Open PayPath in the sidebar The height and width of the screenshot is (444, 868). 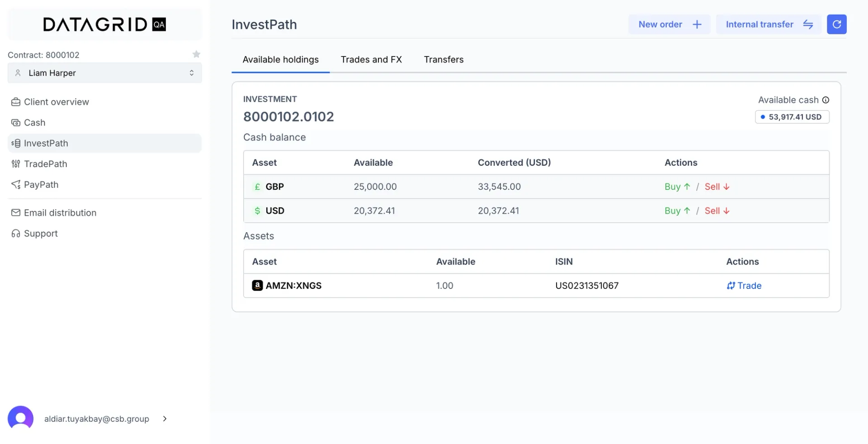104,185
